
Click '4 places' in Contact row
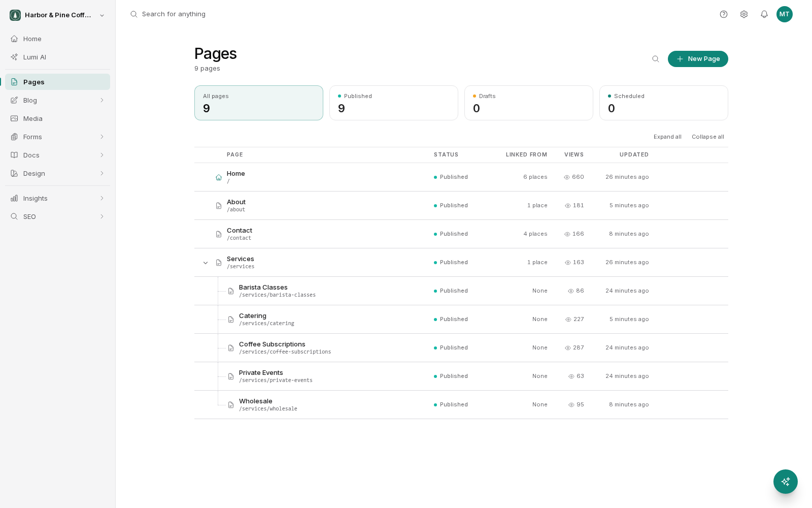pyautogui.click(x=535, y=234)
